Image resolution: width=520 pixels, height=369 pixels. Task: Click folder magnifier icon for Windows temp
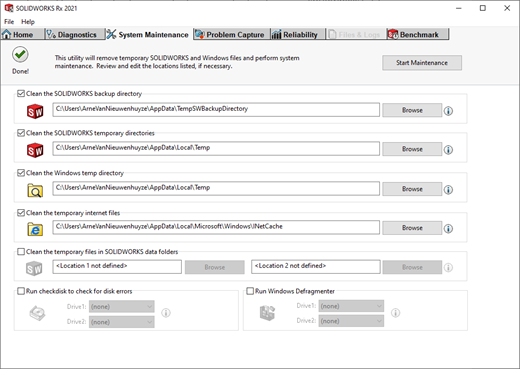35,190
